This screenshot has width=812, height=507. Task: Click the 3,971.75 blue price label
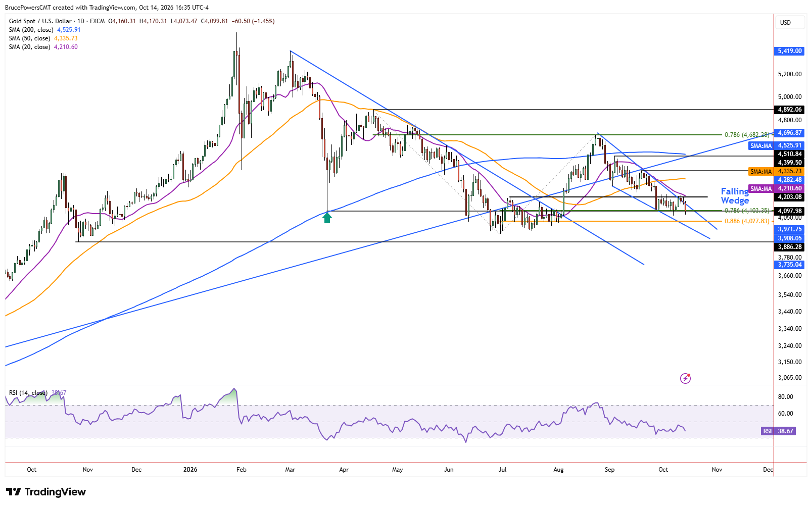point(790,229)
